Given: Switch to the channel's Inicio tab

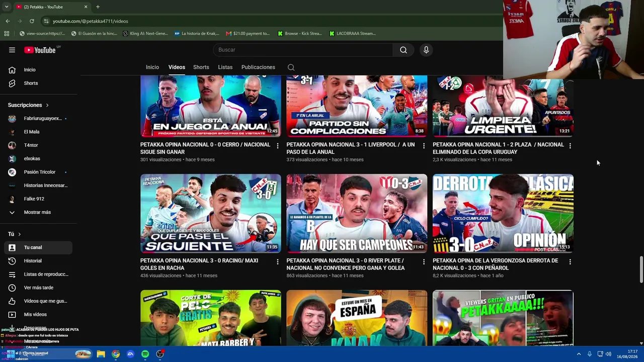Looking at the screenshot, I should point(152,67).
